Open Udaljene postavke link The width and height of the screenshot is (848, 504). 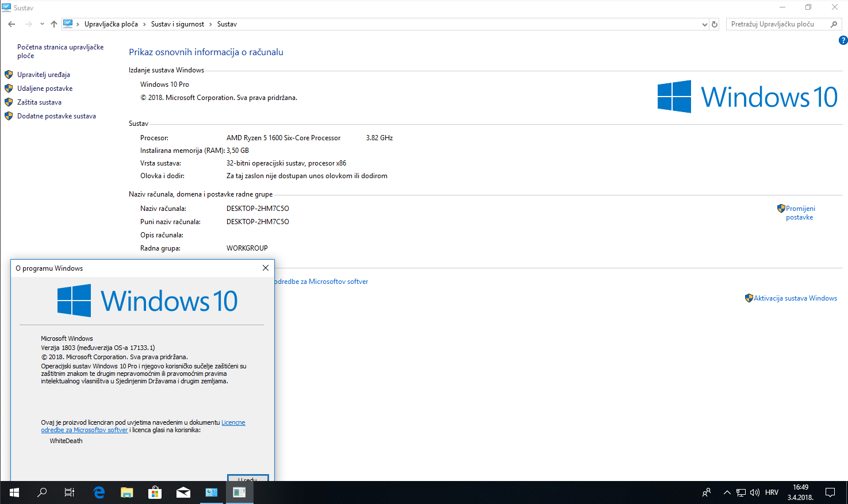tap(45, 89)
